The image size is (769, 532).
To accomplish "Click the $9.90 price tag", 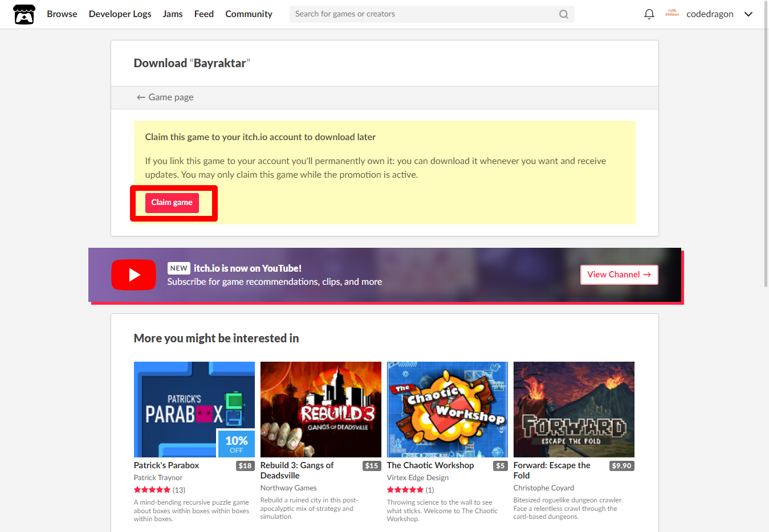I will (621, 466).
